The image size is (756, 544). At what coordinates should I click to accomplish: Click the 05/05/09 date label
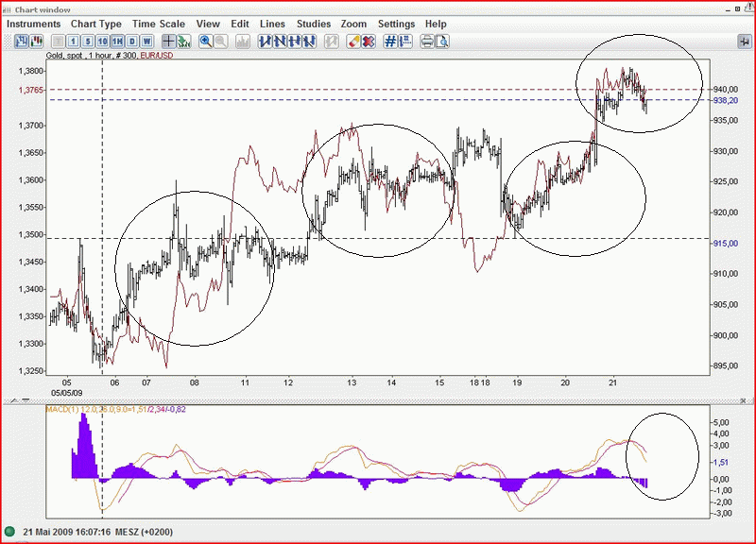coord(67,393)
